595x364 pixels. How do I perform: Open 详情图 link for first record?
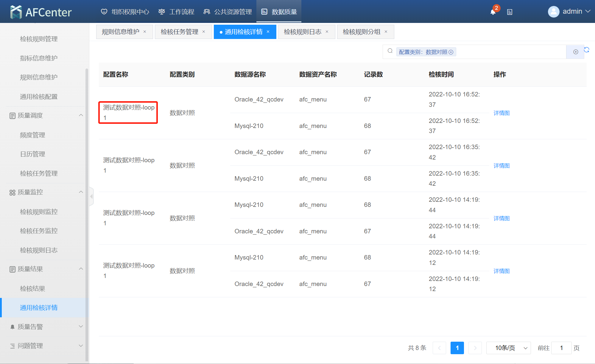pyautogui.click(x=501, y=113)
